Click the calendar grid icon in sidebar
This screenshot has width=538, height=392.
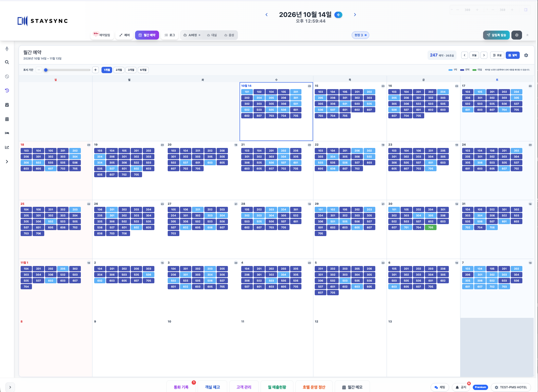point(7,119)
